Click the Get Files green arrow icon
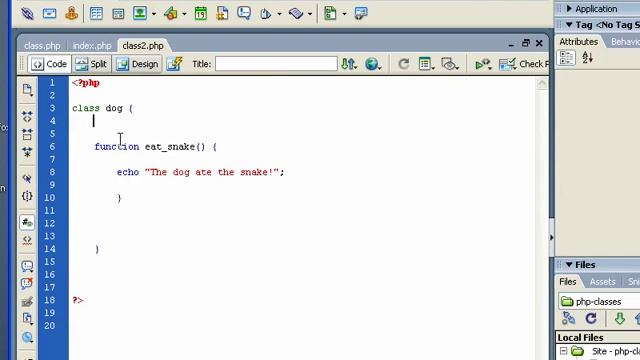640x360 pixels. (x=620, y=318)
